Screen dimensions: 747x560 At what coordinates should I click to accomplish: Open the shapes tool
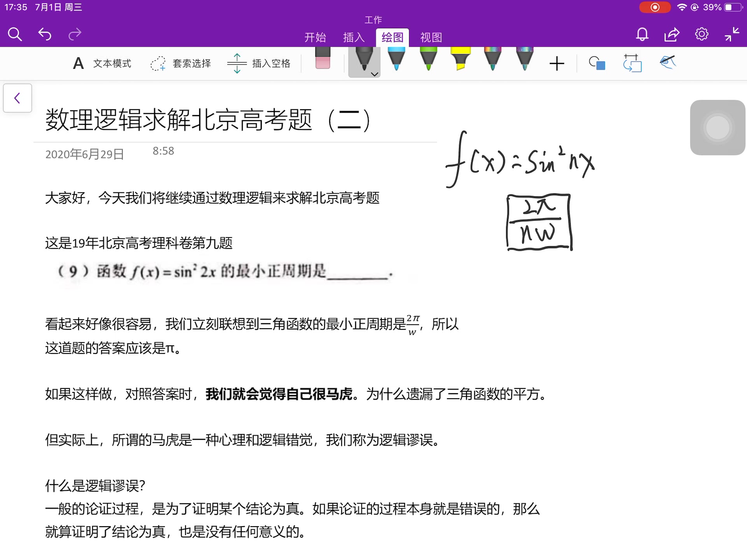(x=597, y=63)
